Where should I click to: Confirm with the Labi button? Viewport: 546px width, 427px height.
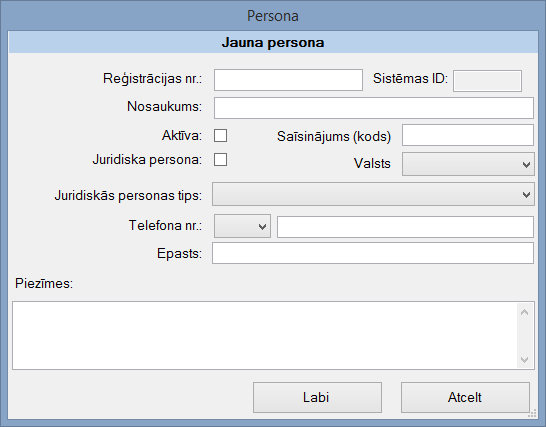point(317,397)
